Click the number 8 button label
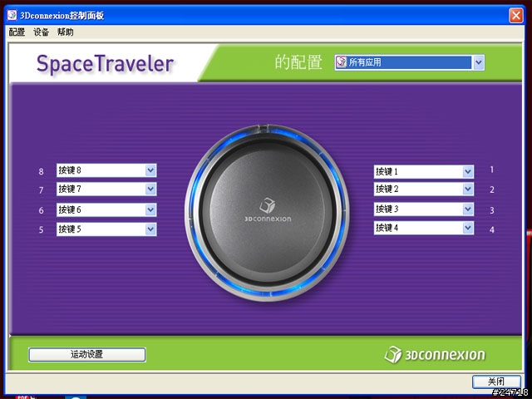The width and height of the screenshot is (532, 399). 41,171
